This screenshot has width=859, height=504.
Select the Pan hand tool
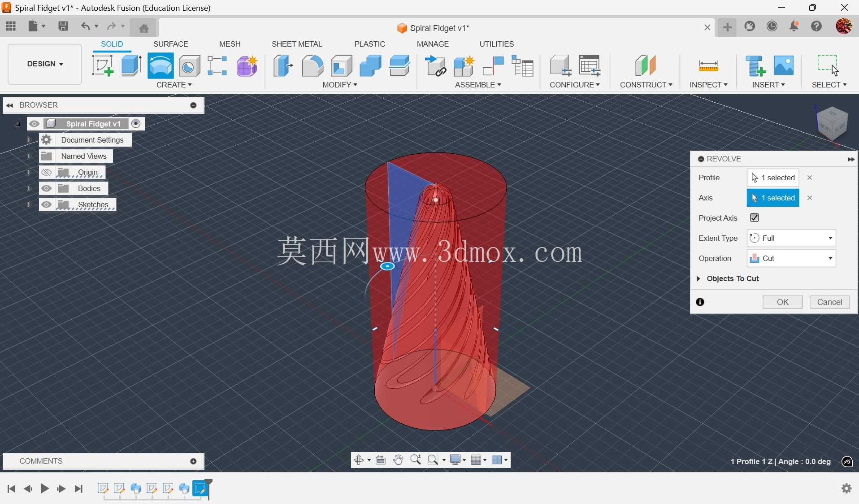pyautogui.click(x=398, y=460)
